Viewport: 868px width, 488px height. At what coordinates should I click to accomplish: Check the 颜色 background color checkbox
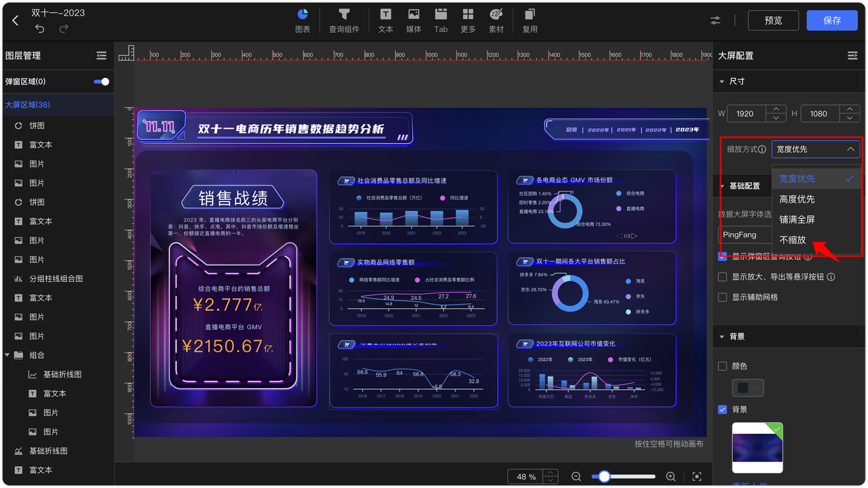[x=722, y=366]
